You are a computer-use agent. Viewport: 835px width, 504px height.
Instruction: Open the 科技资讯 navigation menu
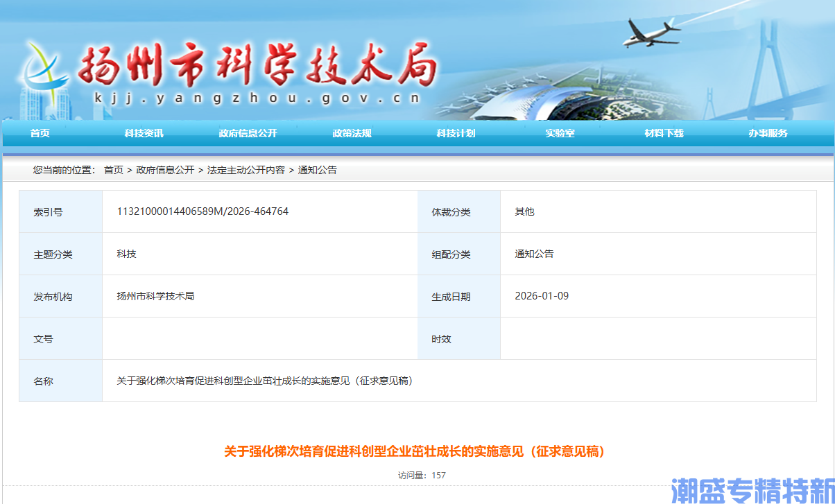point(144,134)
